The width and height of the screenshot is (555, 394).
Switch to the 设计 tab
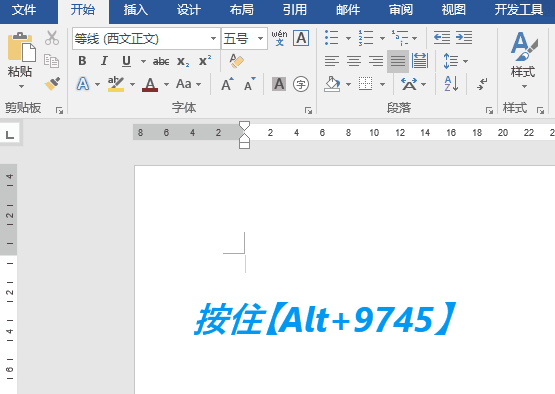189,10
